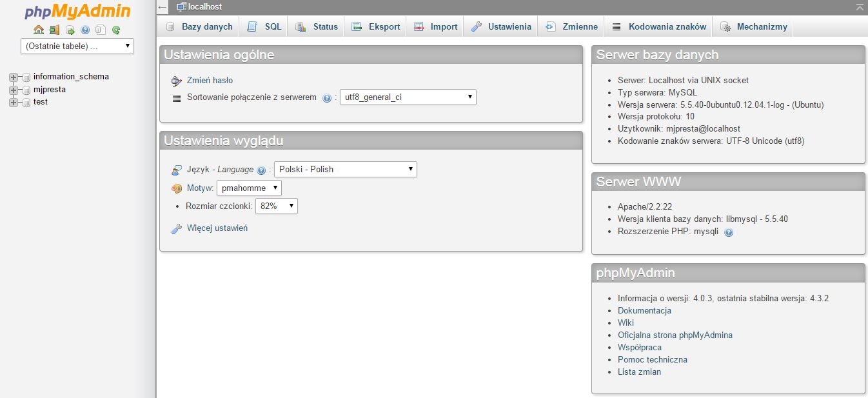
Task: Click the text 'Serwer: Localhost via UNIX socket'
Action: [x=683, y=81]
